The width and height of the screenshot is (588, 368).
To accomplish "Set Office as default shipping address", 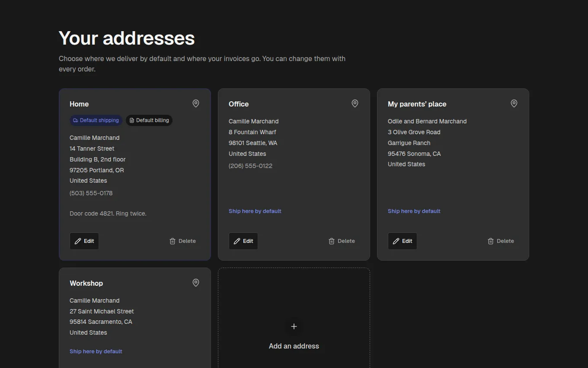I will point(255,211).
